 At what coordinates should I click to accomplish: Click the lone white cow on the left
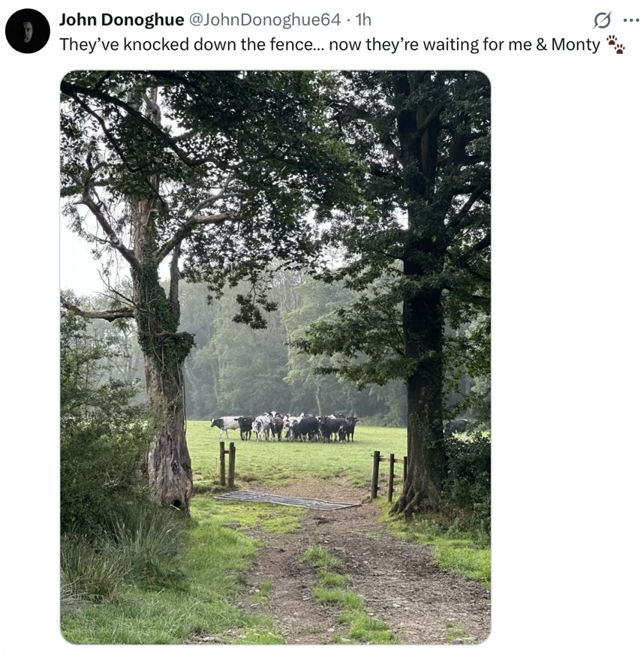(x=224, y=426)
